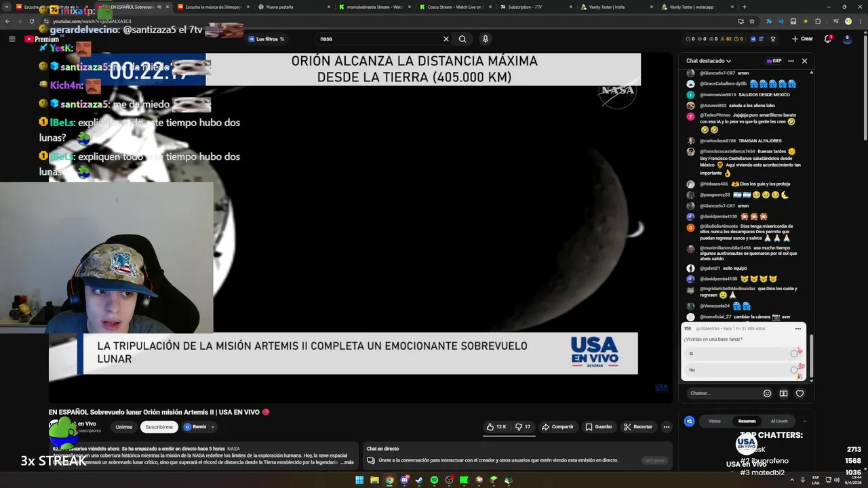Screen dimensions: 868x488
Task: Clear the 'nasa' search box text
Action: point(446,39)
